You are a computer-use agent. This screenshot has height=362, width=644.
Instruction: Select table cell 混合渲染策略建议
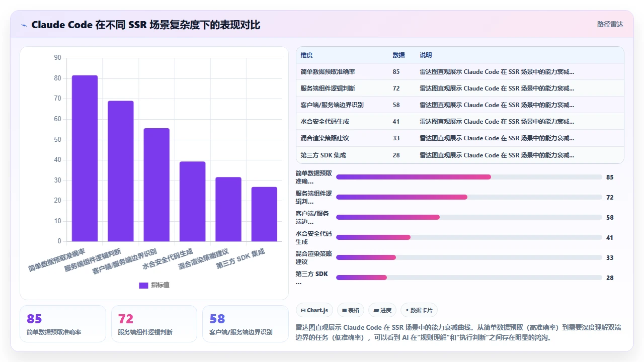325,138
